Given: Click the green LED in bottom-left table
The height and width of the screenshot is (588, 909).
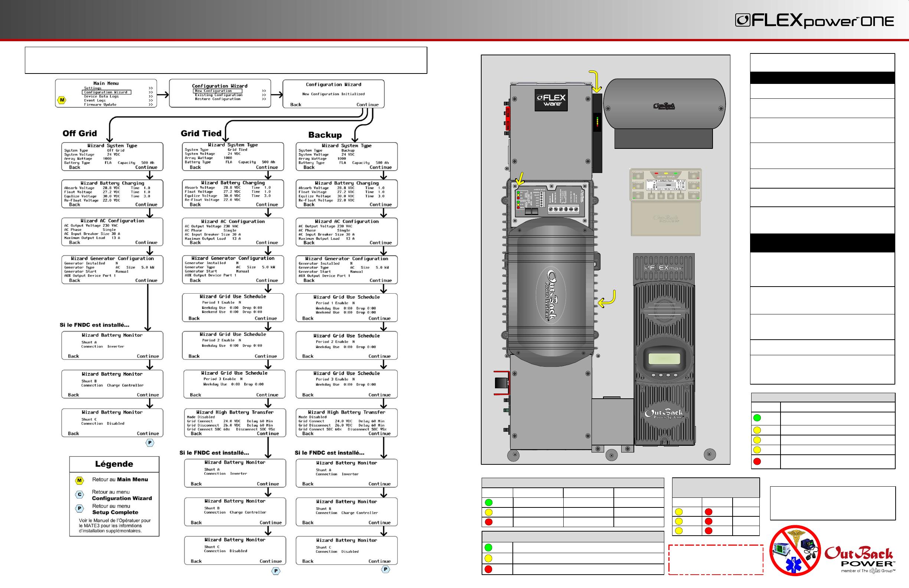Looking at the screenshot, I should tap(488, 547).
